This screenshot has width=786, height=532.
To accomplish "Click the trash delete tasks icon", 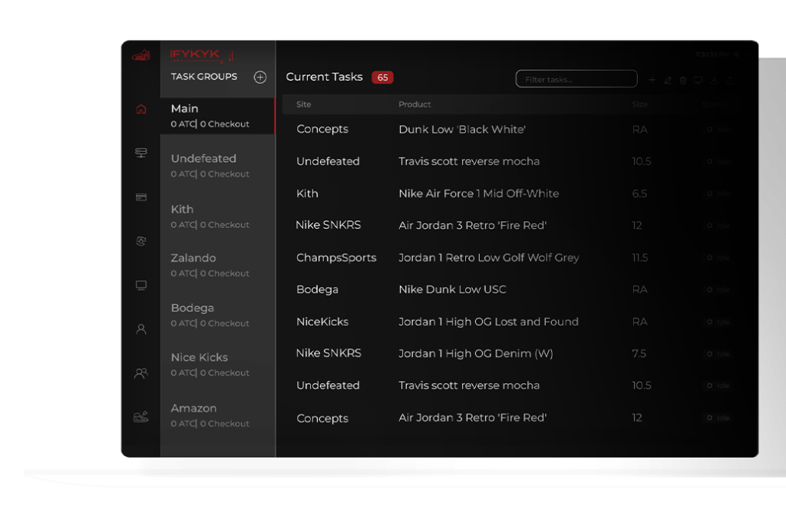I will pyautogui.click(x=683, y=80).
